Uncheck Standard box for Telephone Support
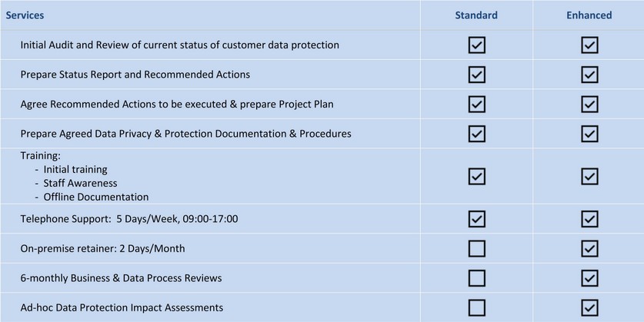The height and width of the screenshot is (322, 644). 476,219
